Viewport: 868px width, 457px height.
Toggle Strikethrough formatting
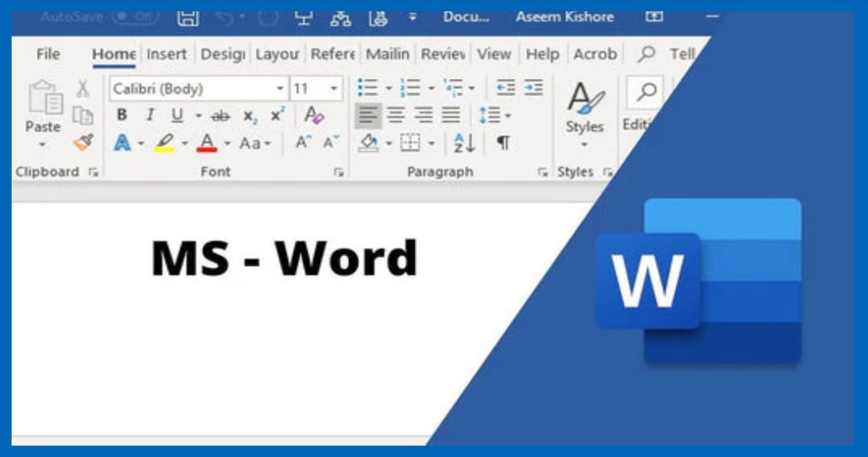[x=221, y=116]
